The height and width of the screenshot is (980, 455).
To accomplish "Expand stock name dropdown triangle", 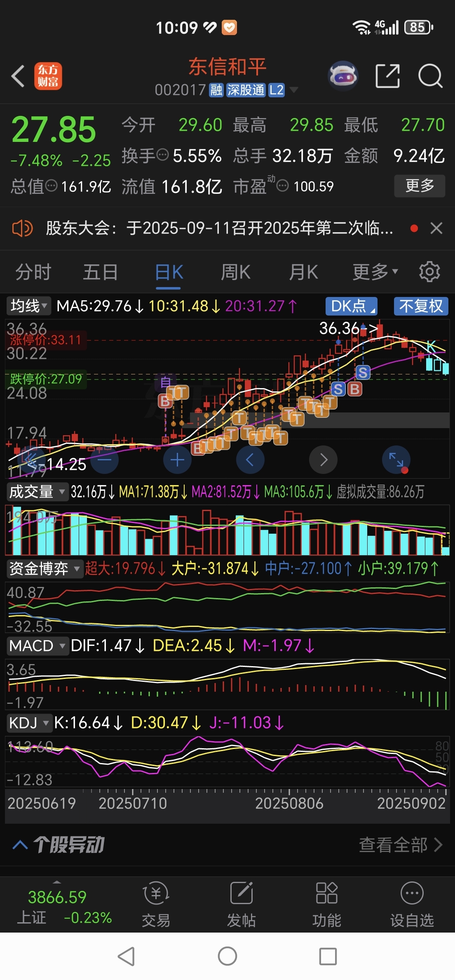I will [294, 90].
